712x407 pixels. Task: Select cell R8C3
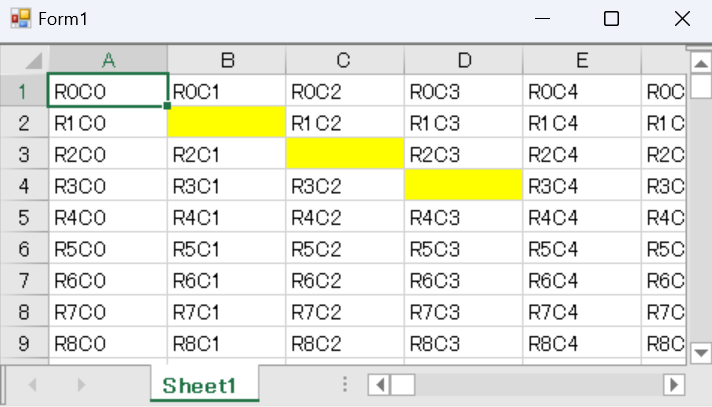(x=464, y=342)
